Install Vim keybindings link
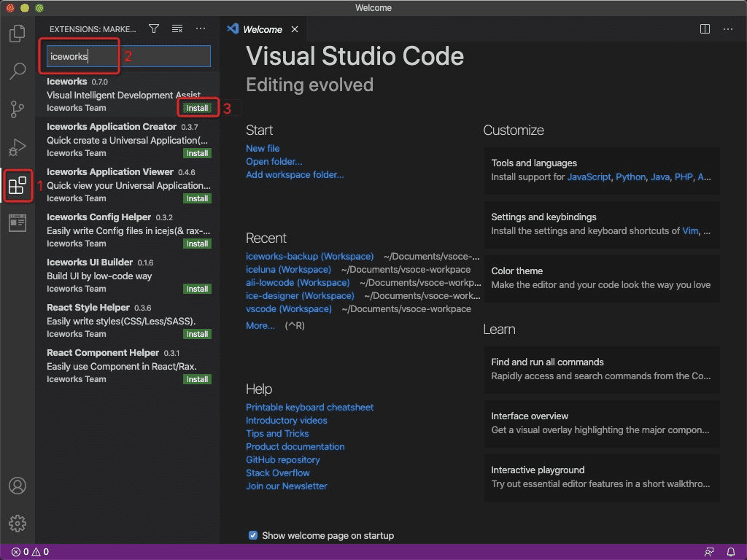Viewport: 747px width, 560px height. [x=690, y=231]
